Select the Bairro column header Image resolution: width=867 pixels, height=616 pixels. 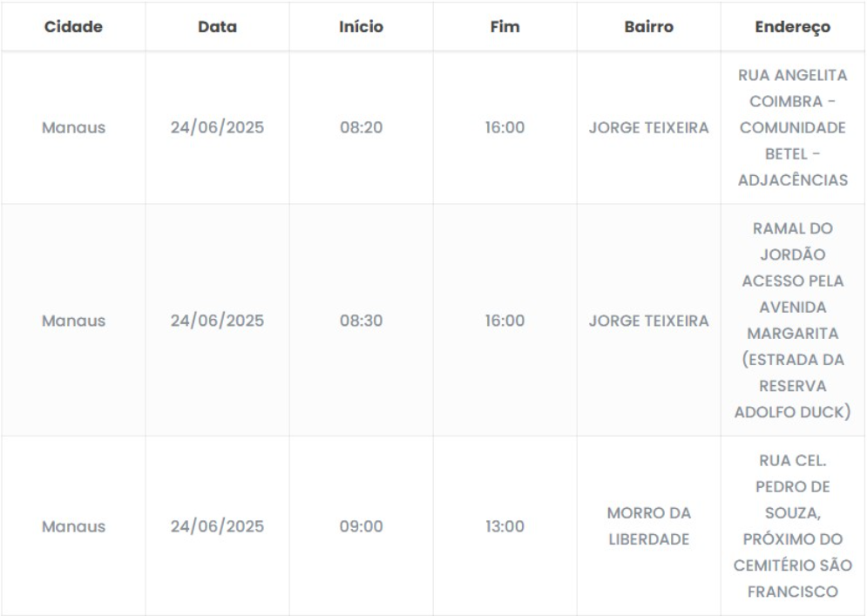[648, 27]
